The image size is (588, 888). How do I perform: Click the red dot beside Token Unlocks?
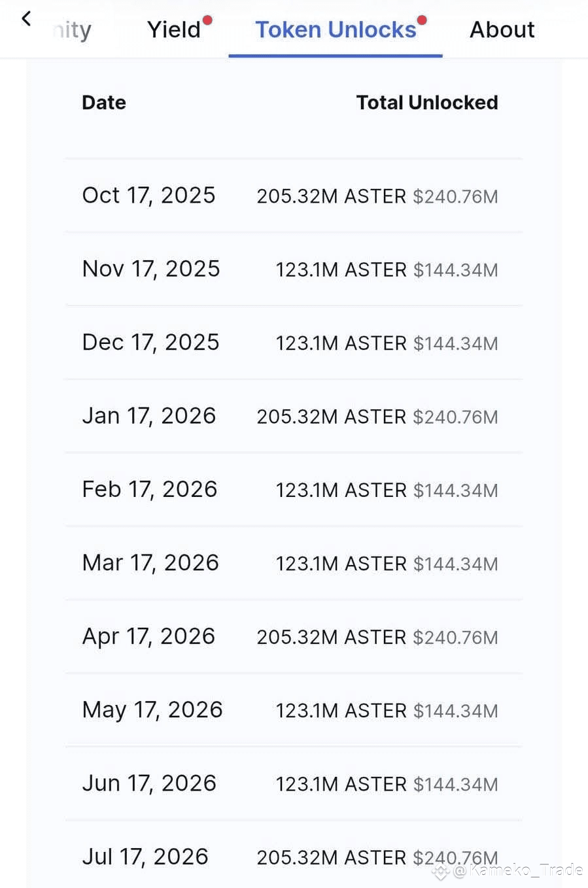coord(422,20)
